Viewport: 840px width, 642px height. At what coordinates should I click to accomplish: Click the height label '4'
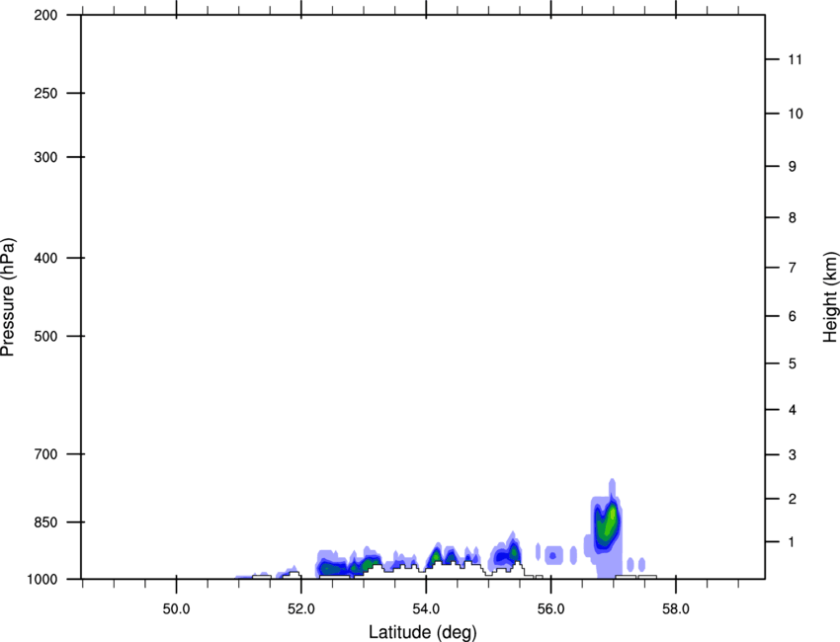tap(793, 410)
